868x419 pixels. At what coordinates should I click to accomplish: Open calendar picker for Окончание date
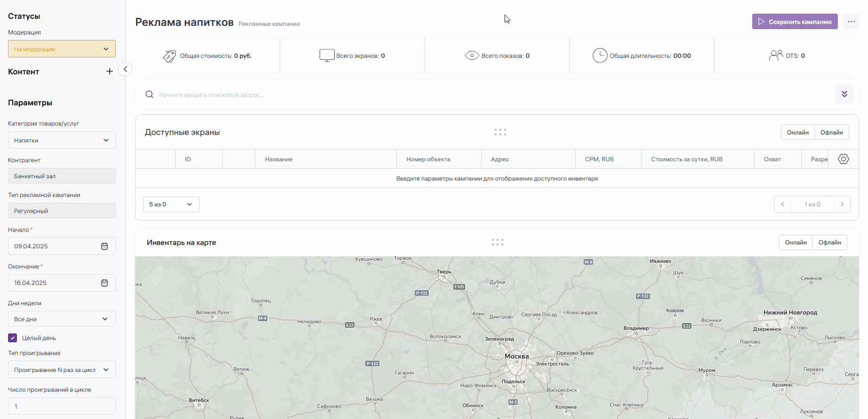click(104, 283)
